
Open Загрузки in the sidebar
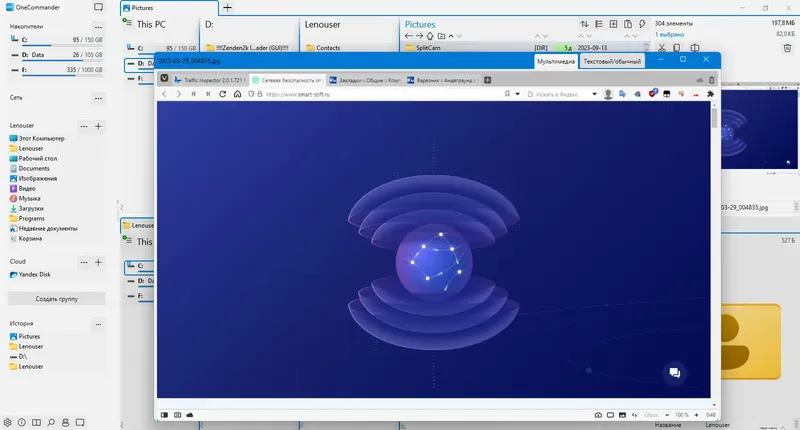point(27,208)
